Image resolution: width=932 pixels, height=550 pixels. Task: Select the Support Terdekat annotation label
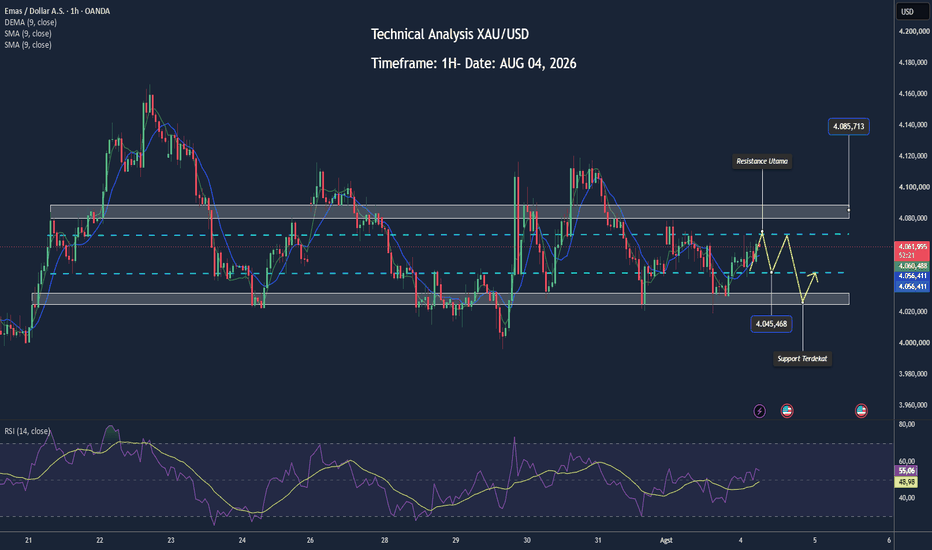coord(802,359)
